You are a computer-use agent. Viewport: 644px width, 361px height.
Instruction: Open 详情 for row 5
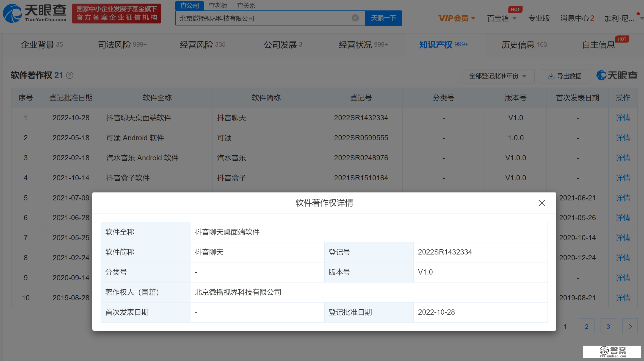(x=623, y=198)
